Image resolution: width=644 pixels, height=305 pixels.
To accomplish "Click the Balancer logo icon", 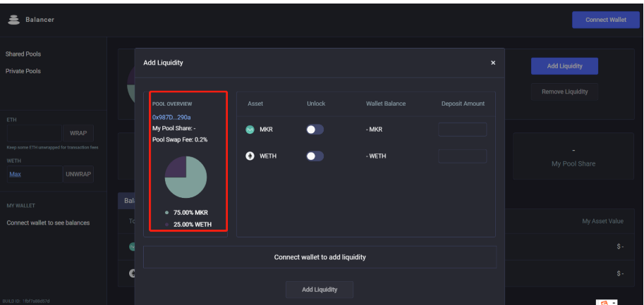I will (x=13, y=20).
